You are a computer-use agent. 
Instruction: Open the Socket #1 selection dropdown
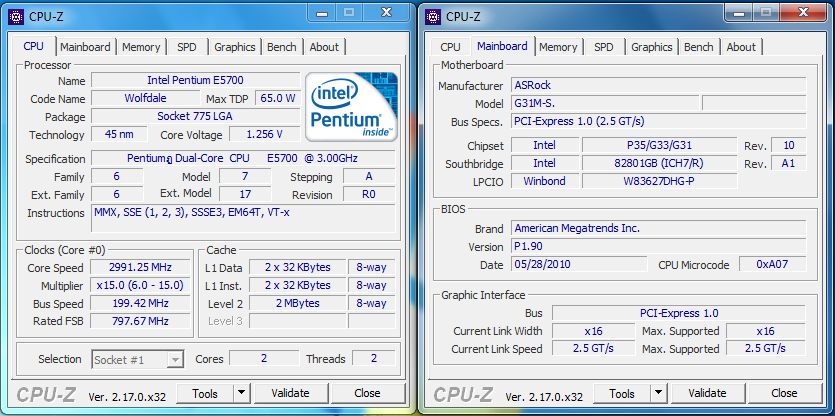coord(138,360)
